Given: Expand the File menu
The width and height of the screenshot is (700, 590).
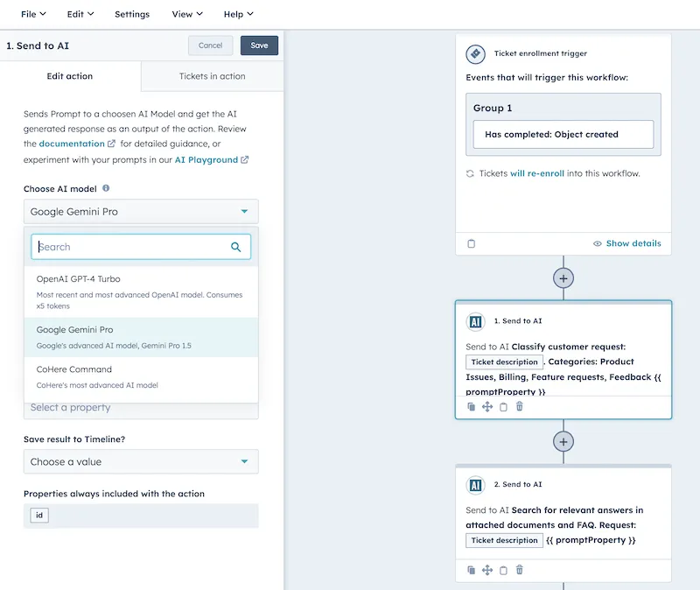Looking at the screenshot, I should [x=33, y=14].
